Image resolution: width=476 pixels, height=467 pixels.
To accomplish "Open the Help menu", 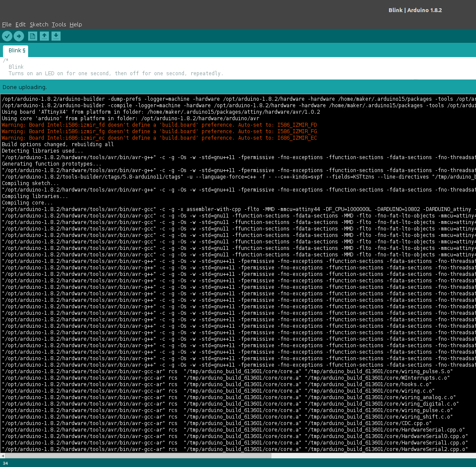I will 76,25.
